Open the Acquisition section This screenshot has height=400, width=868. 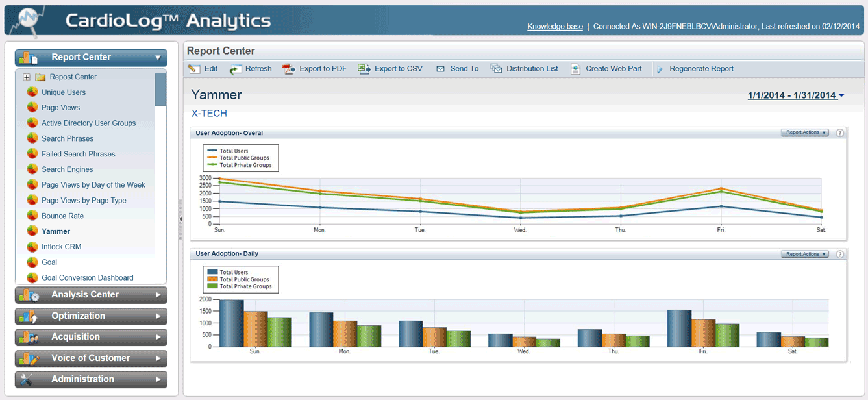pos(91,337)
